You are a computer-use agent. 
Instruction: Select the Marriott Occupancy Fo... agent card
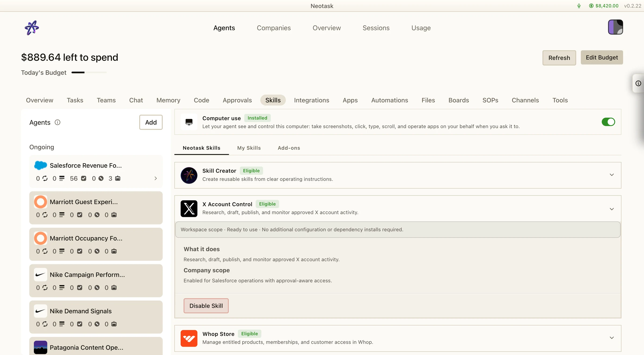tap(96, 244)
